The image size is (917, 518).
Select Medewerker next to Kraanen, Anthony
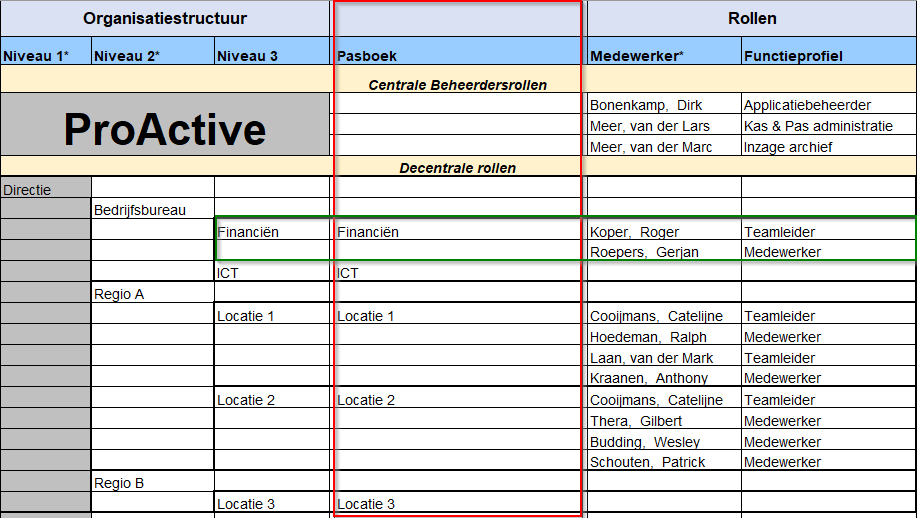point(829,376)
